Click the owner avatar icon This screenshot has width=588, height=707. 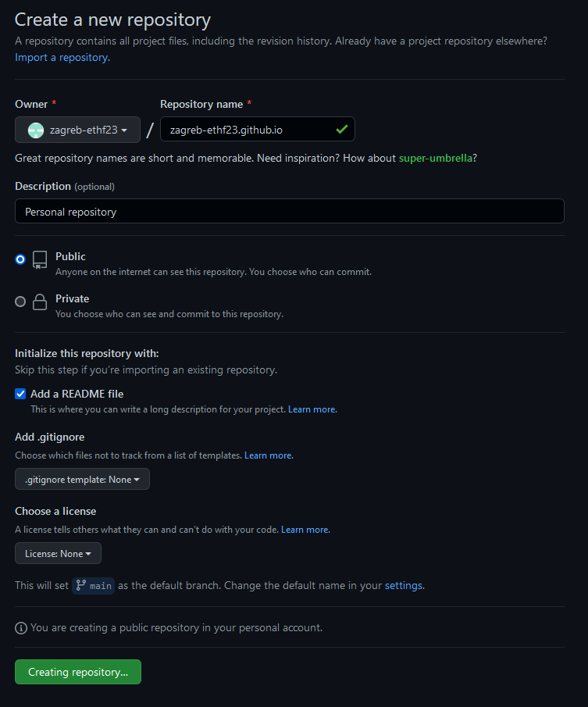36,130
